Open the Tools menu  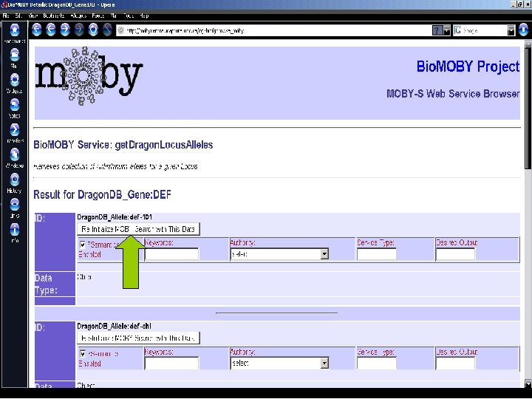[129, 16]
